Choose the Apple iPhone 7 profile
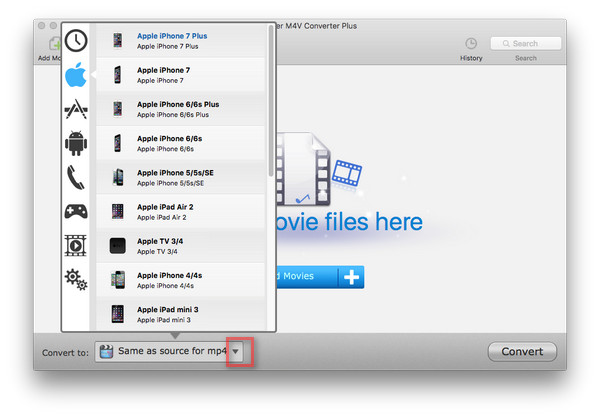This screenshot has width=600, height=418. [180, 75]
